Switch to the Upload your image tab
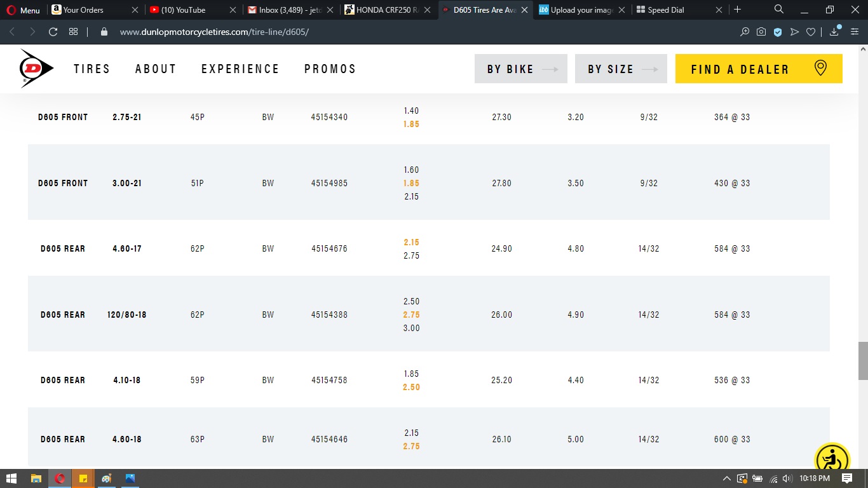The height and width of the screenshot is (488, 868). point(582,10)
